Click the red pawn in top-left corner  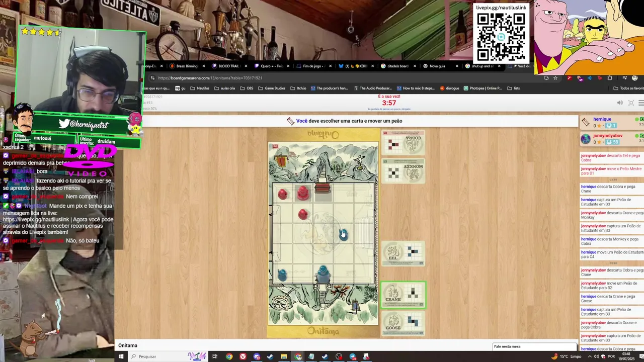(282, 194)
